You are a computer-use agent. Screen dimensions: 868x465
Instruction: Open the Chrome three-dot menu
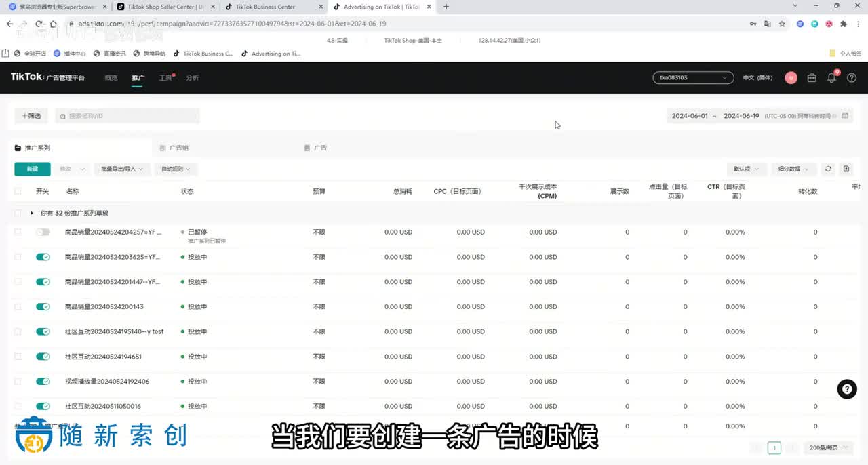(x=858, y=24)
